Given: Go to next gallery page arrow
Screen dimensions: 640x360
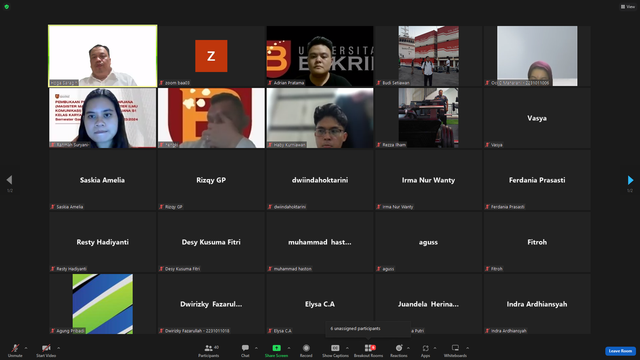Looking at the screenshot, I should [630, 180].
